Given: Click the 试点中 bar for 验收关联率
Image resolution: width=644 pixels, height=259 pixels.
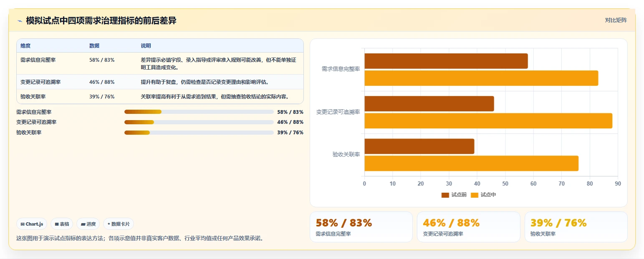Looking at the screenshot, I should (x=472, y=163).
